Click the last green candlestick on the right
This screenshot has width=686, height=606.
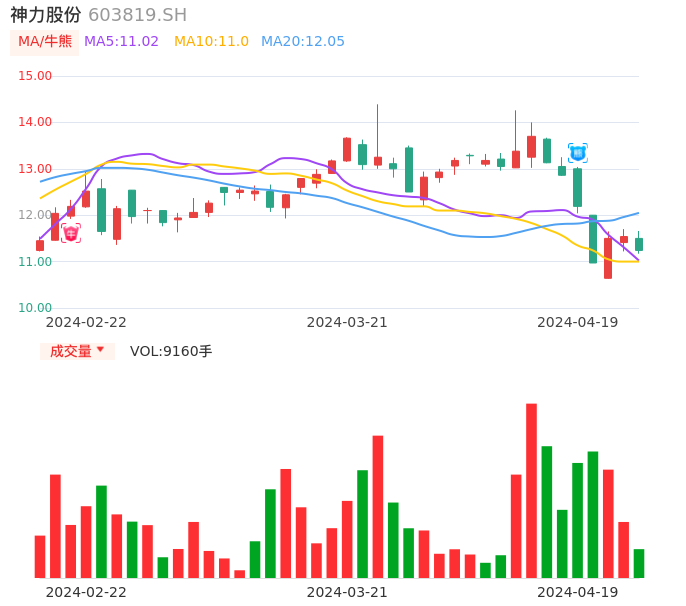pyautogui.click(x=639, y=244)
